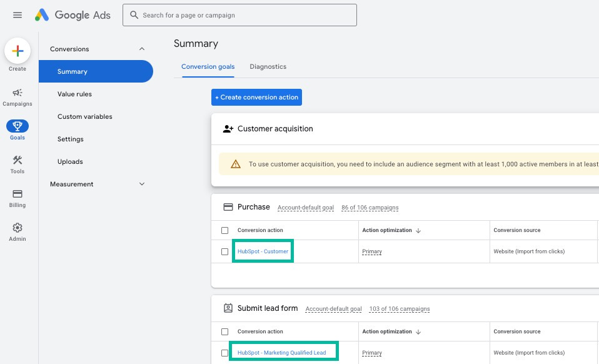Click Website (Import from clicks) in Customer row
Screen dimensions: 599x364
[x=529, y=251]
